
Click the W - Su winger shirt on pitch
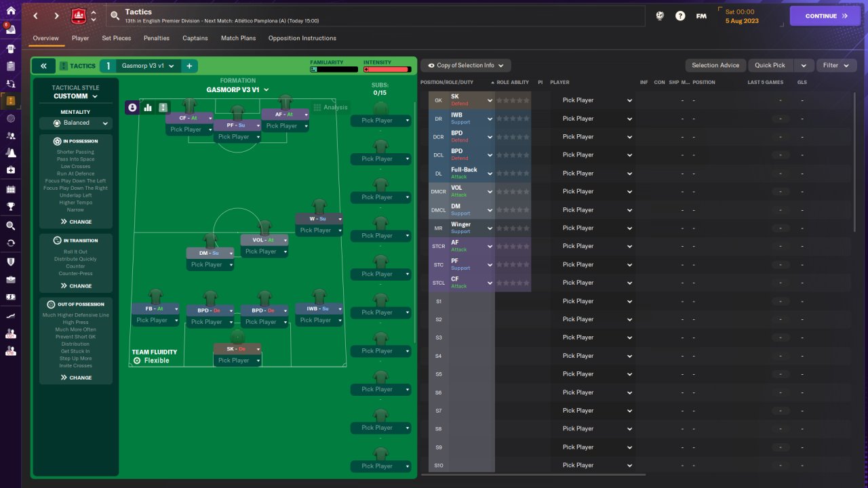[319, 206]
